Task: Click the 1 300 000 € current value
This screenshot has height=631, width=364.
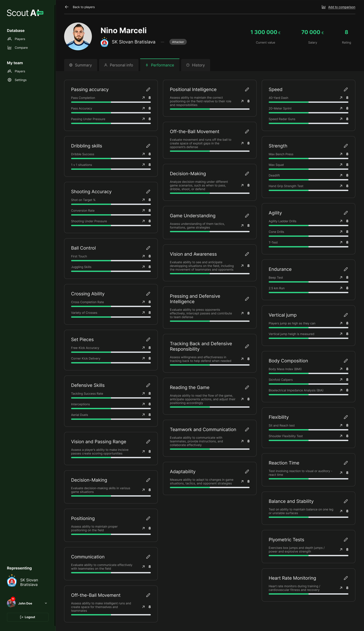Action: pos(265,32)
